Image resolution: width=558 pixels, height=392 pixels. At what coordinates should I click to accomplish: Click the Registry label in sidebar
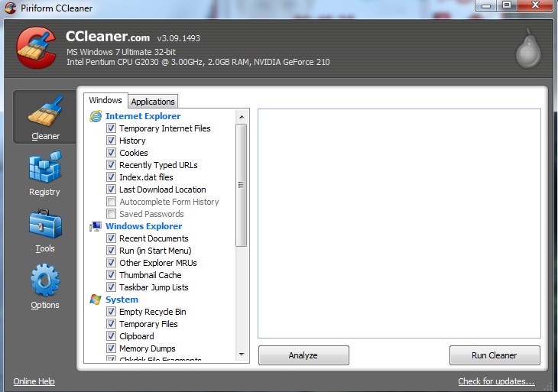click(x=44, y=192)
